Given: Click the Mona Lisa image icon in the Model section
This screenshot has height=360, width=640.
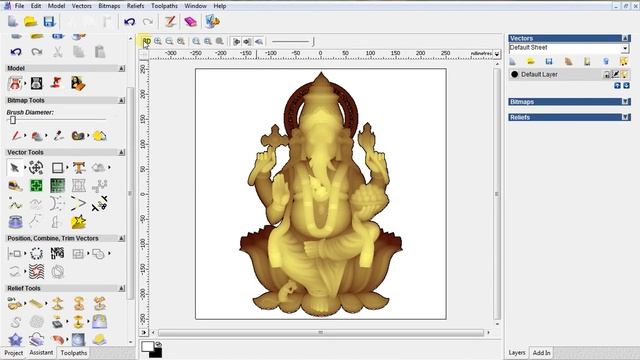Looking at the screenshot, I should pos(78,83).
